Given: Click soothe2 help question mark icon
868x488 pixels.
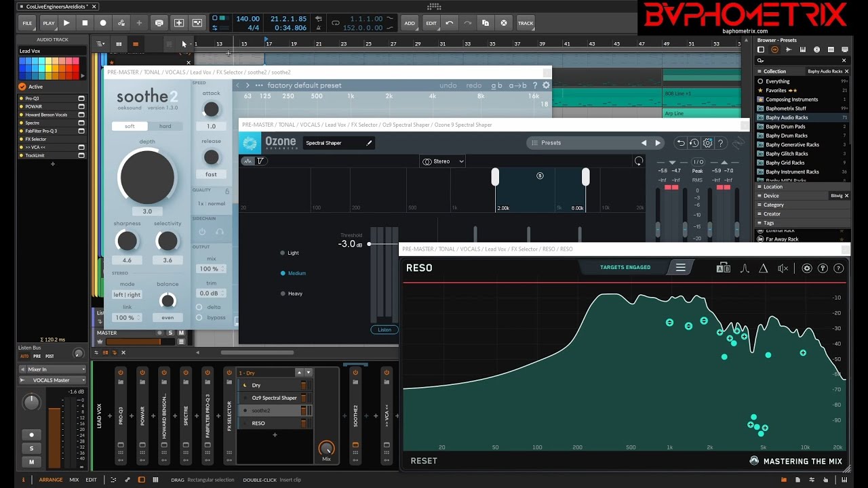Looking at the screenshot, I should coord(534,85).
